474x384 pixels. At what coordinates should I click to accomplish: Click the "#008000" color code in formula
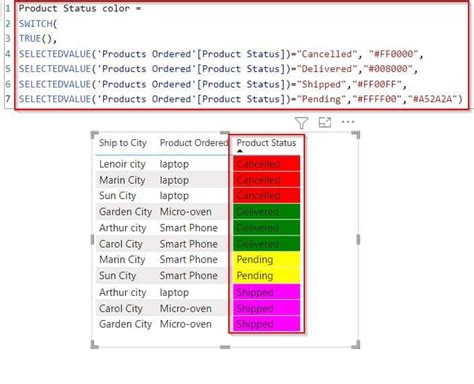tap(388, 69)
